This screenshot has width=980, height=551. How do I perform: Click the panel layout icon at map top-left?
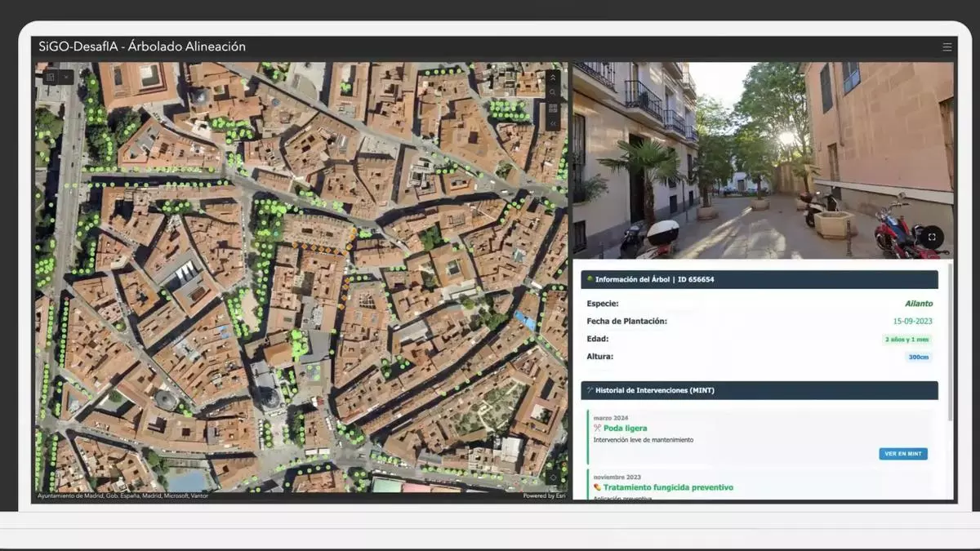click(50, 77)
